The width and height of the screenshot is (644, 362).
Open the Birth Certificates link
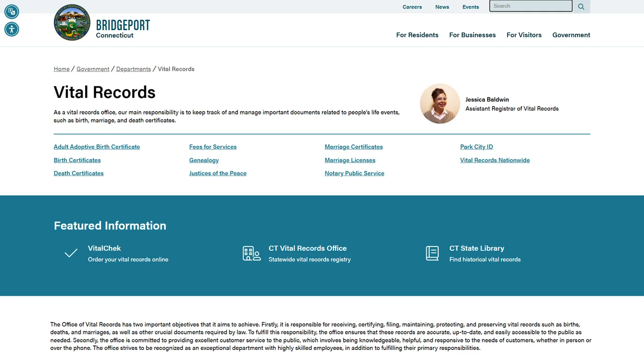click(77, 160)
